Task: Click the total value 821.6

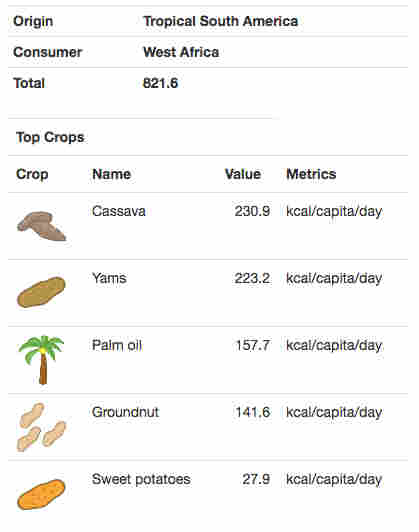Action: [160, 83]
